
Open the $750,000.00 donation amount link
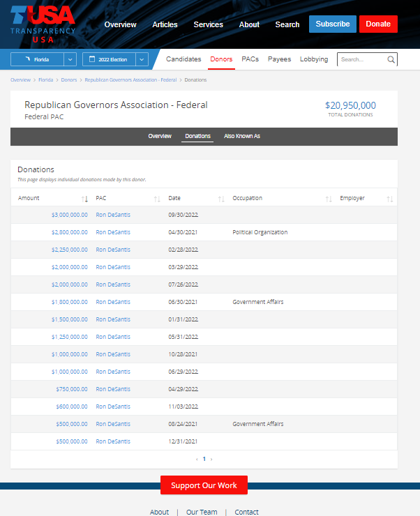click(72, 389)
